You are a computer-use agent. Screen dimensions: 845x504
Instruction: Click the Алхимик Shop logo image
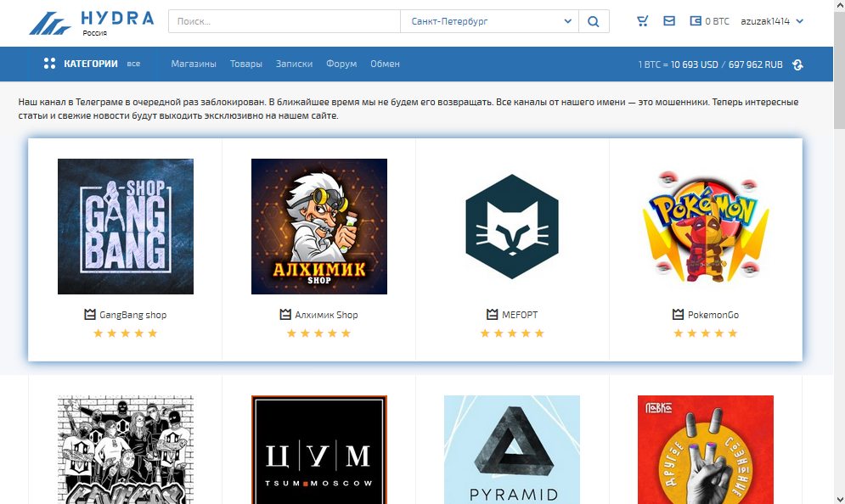(x=319, y=227)
